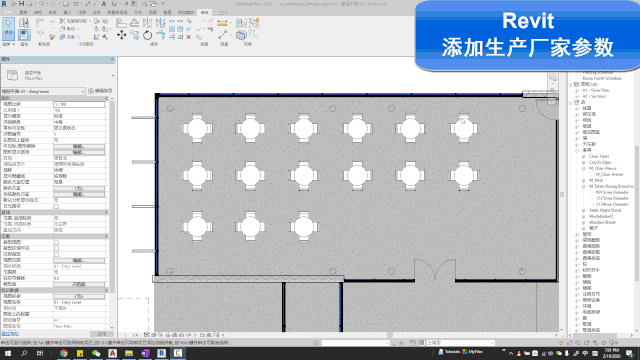640x360 pixels.
Task: Click the Measure Between Two References icon
Action: [222, 36]
